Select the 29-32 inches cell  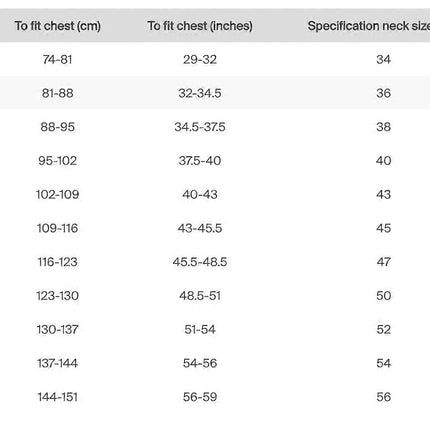(x=200, y=60)
